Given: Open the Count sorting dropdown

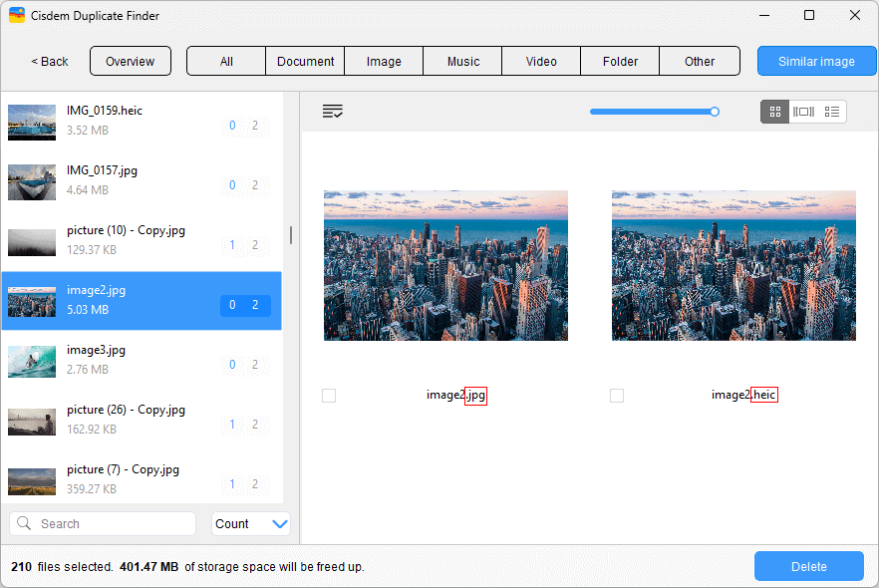Looking at the screenshot, I should [x=249, y=523].
